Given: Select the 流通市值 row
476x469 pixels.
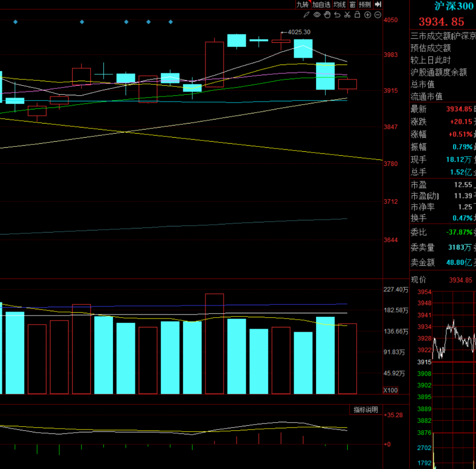Looking at the screenshot, I should pyautogui.click(x=443, y=97).
